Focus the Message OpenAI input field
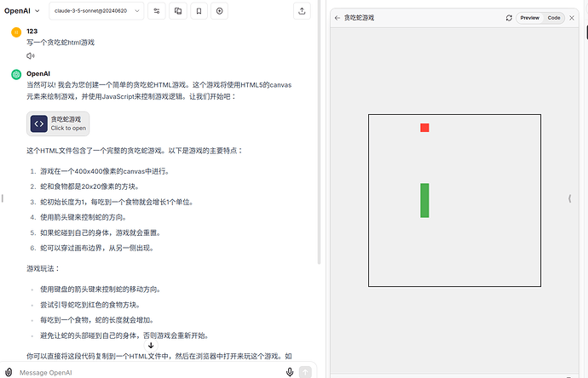Image resolution: width=588 pixels, height=378 pixels. tap(150, 372)
